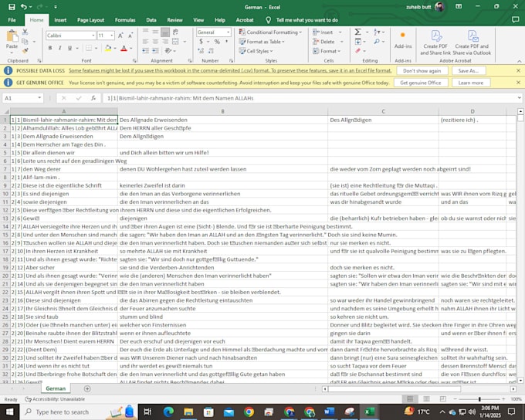This screenshot has width=525, height=420.
Task: Increase font size with larger A icon
Action: click(x=120, y=36)
